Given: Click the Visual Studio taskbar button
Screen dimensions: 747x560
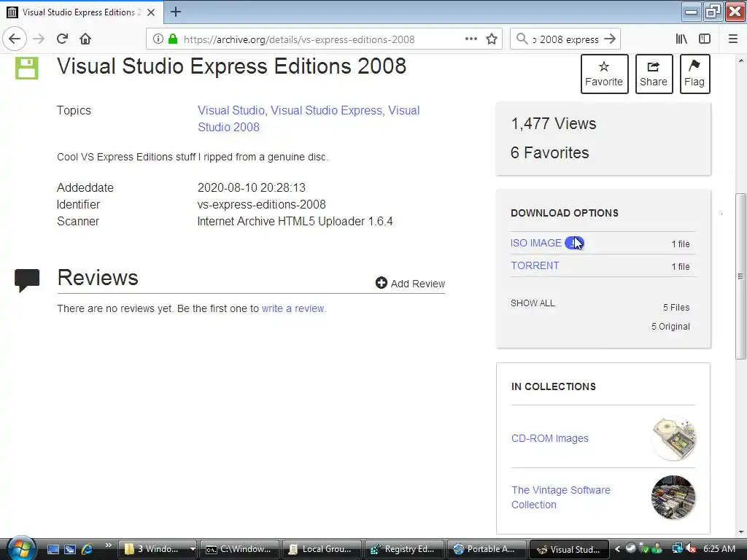Looking at the screenshot, I should click(x=569, y=549).
